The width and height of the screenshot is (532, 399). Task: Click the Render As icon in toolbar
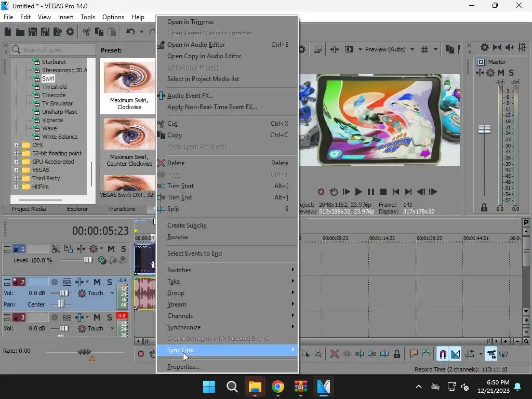[58, 32]
